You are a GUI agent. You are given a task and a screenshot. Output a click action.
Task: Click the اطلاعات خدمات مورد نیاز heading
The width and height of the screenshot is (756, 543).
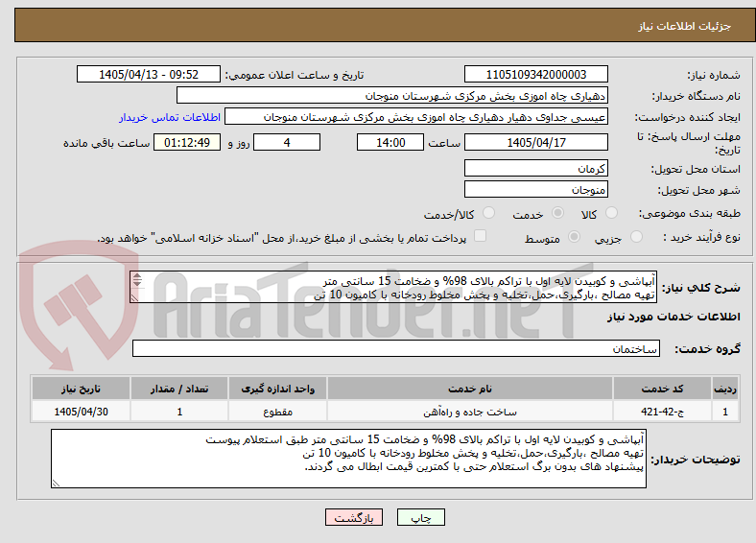click(673, 317)
